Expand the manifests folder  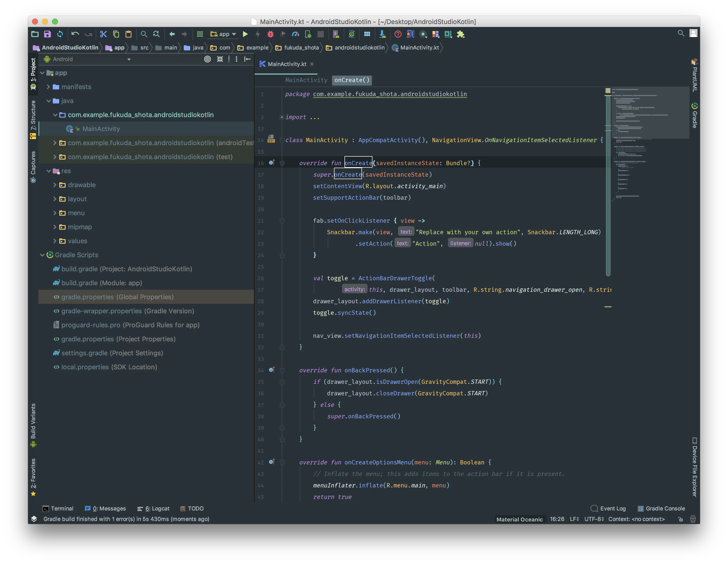(x=49, y=87)
